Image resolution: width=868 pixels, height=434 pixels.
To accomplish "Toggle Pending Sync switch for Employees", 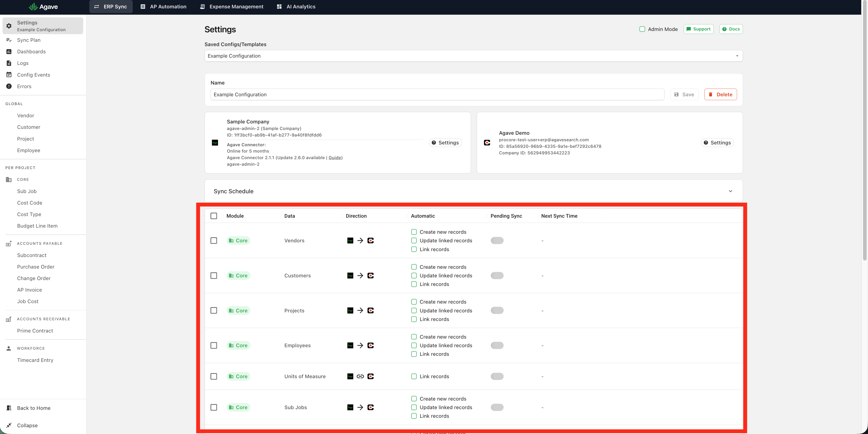I will 497,345.
